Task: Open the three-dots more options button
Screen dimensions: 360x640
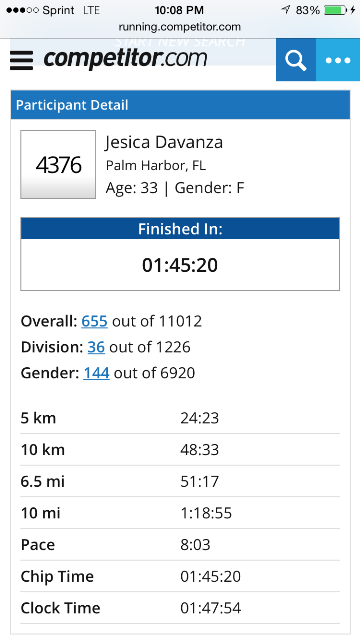Action: pos(338,60)
